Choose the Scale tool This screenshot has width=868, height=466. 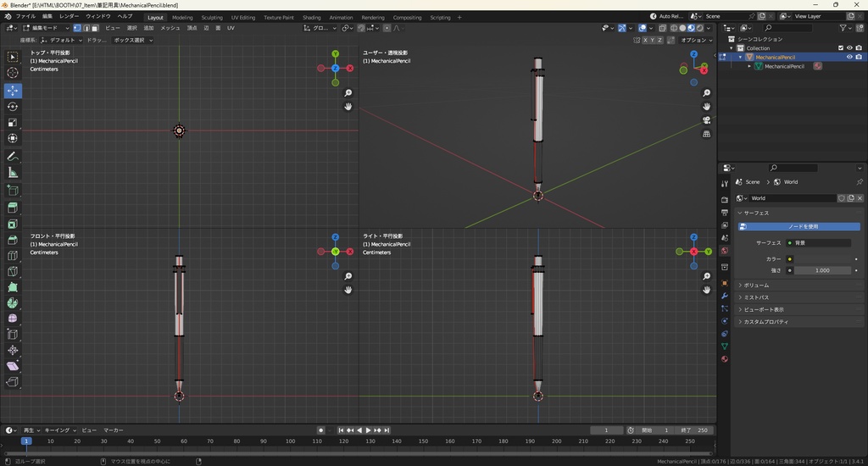click(x=12, y=123)
